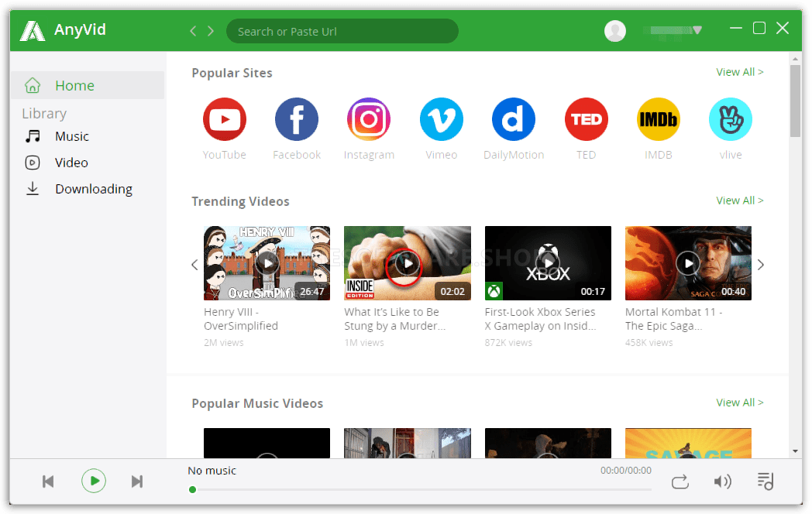The image size is (812, 514).
Task: Open the Savage music video thumbnail
Action: pos(688,443)
